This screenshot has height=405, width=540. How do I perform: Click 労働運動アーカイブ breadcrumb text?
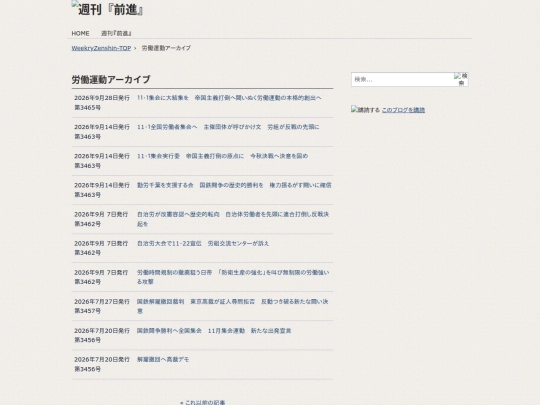[166, 48]
